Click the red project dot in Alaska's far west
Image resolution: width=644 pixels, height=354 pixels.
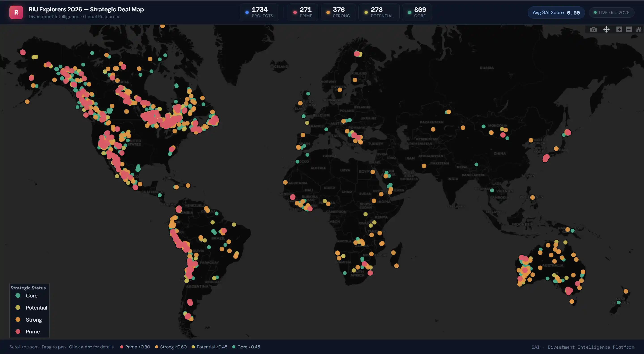tap(23, 52)
